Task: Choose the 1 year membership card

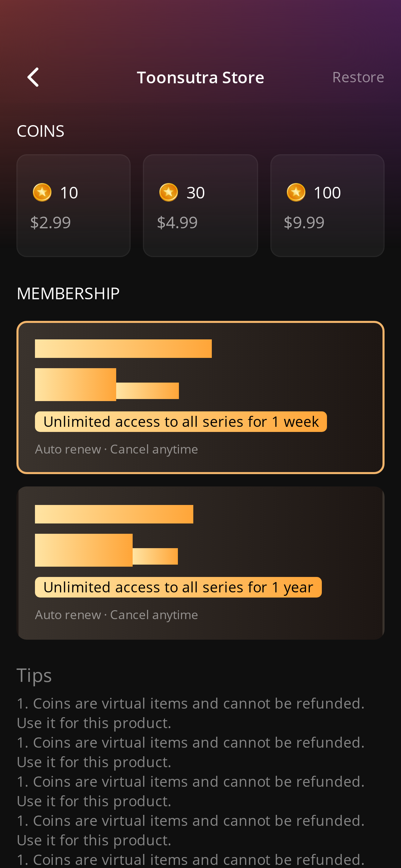Action: (200, 563)
